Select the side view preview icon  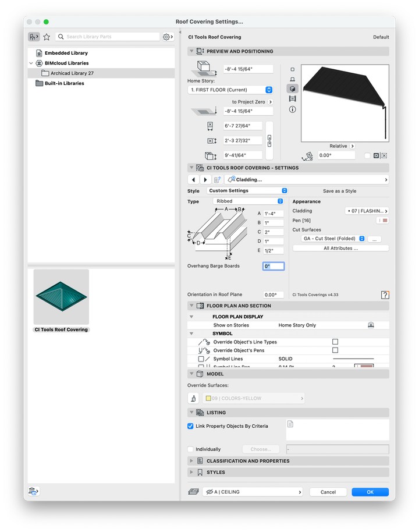point(293,79)
